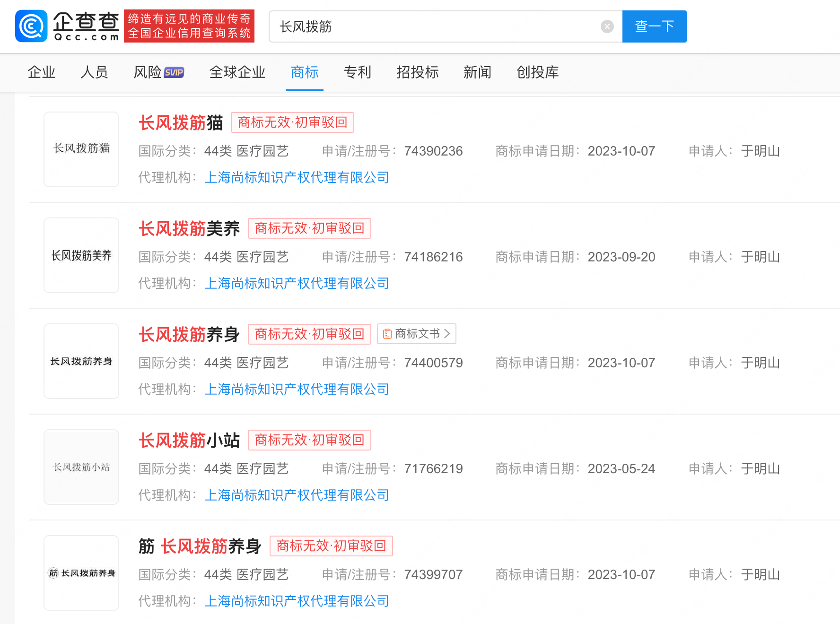Switch to the 专利 tab
Viewport: 840px width, 624px height.
[x=358, y=72]
